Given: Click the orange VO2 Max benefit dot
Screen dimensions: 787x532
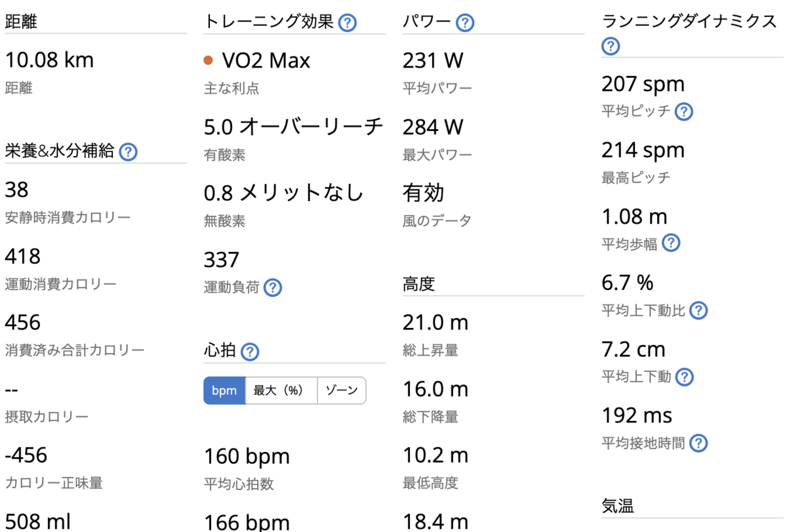Looking at the screenshot, I should tap(209, 60).
